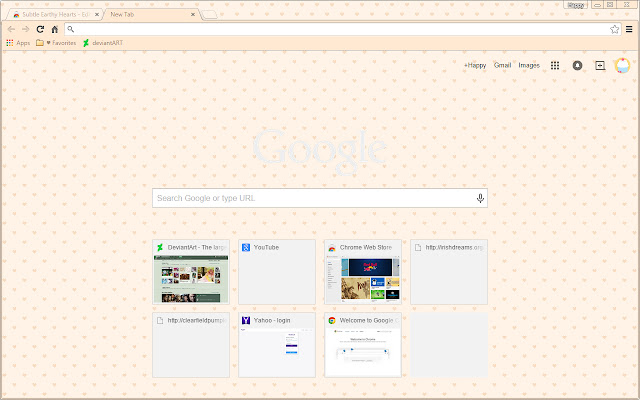Image resolution: width=640 pixels, height=400 pixels.
Task: Click the browser forward arrow
Action: 26,29
